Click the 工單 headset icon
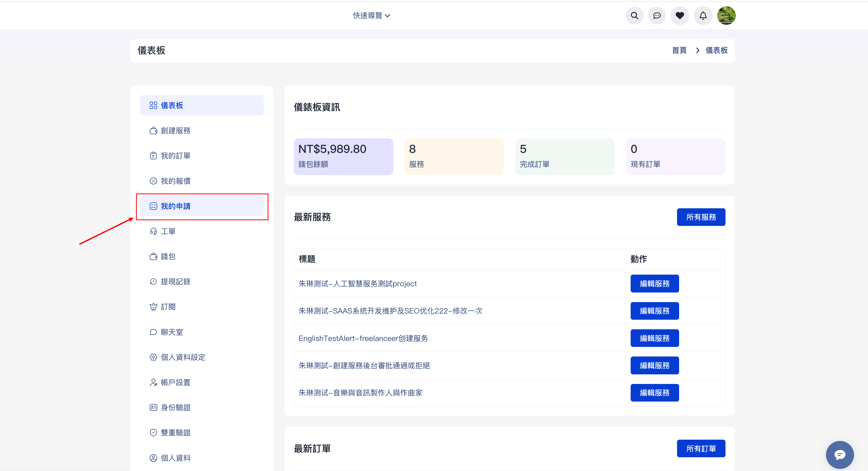The width and height of the screenshot is (868, 471). pyautogui.click(x=153, y=231)
